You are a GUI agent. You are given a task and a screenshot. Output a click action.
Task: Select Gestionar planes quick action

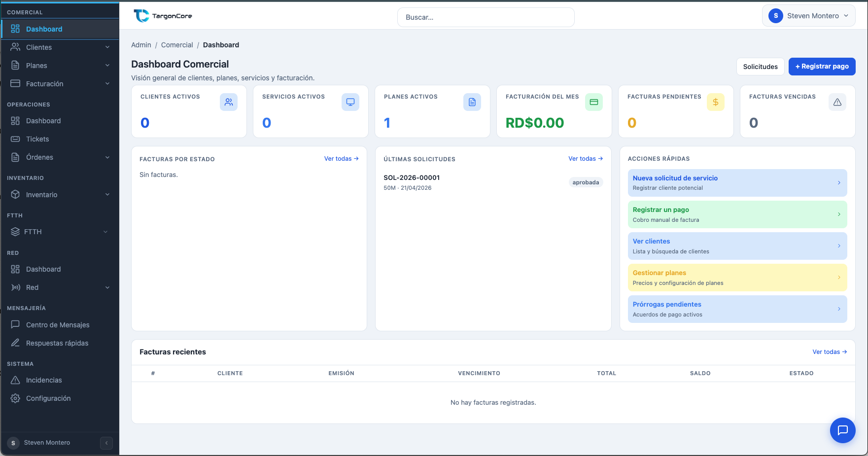[737, 278]
